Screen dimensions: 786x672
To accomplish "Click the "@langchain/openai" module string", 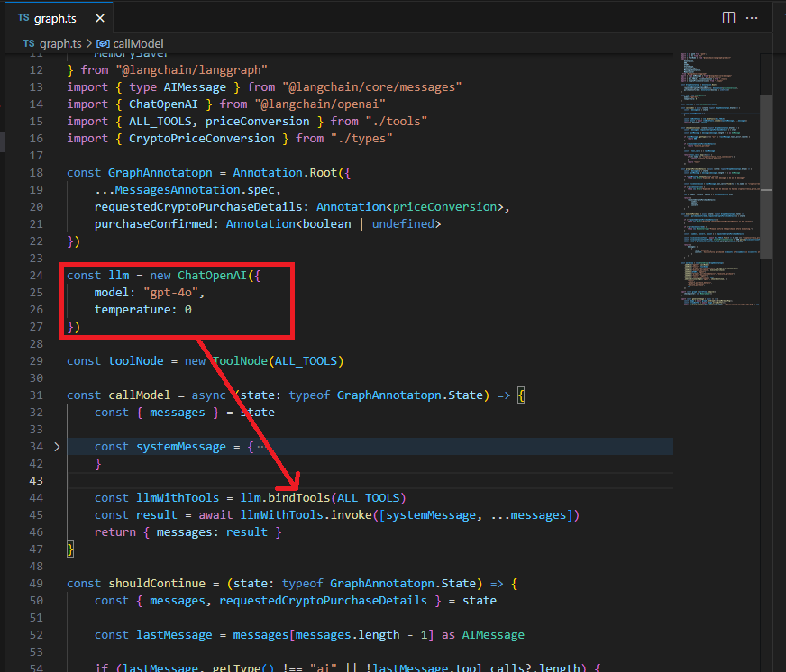I will tap(320, 104).
